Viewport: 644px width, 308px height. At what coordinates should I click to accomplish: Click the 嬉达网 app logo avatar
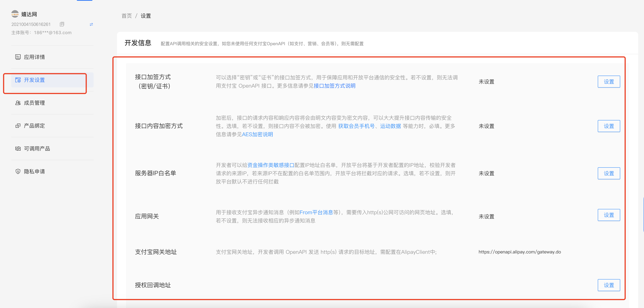[x=15, y=14]
